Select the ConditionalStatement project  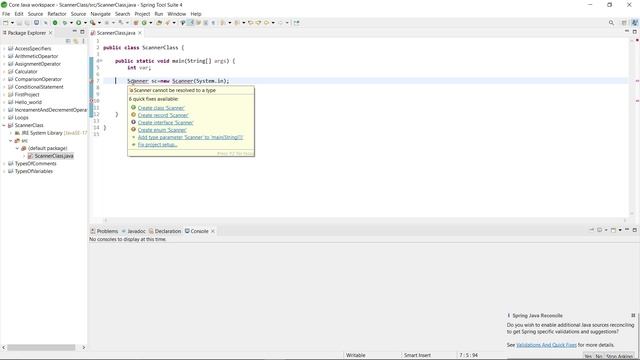39,87
